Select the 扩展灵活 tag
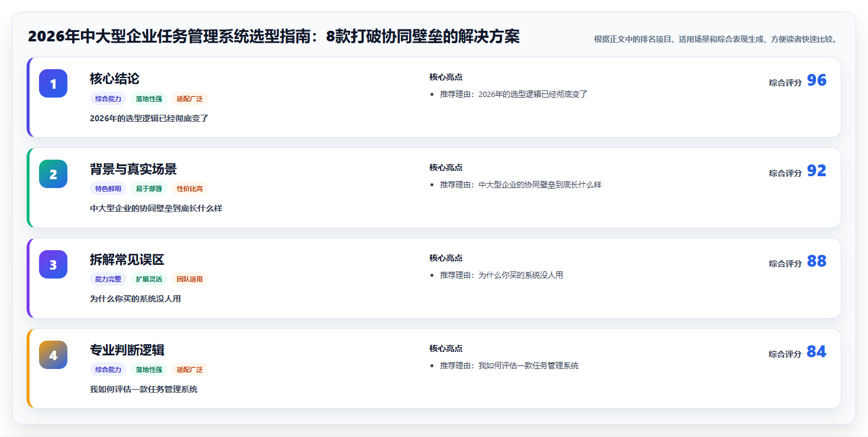868x437 pixels. [149, 279]
